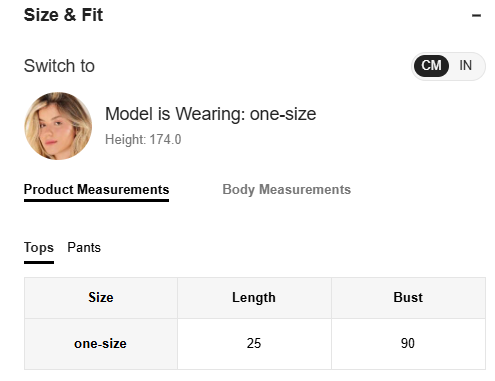Click the one-size row label
The image size is (495, 381).
[100, 344]
